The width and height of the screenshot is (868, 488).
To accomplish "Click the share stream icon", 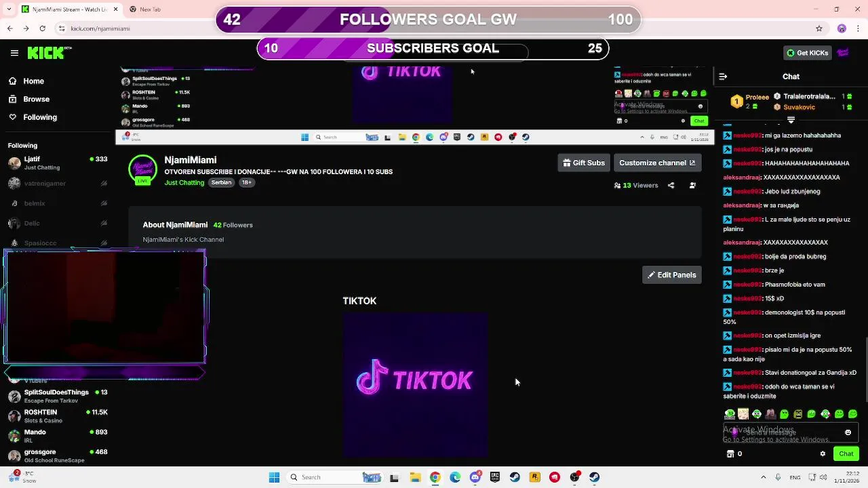I will (671, 185).
